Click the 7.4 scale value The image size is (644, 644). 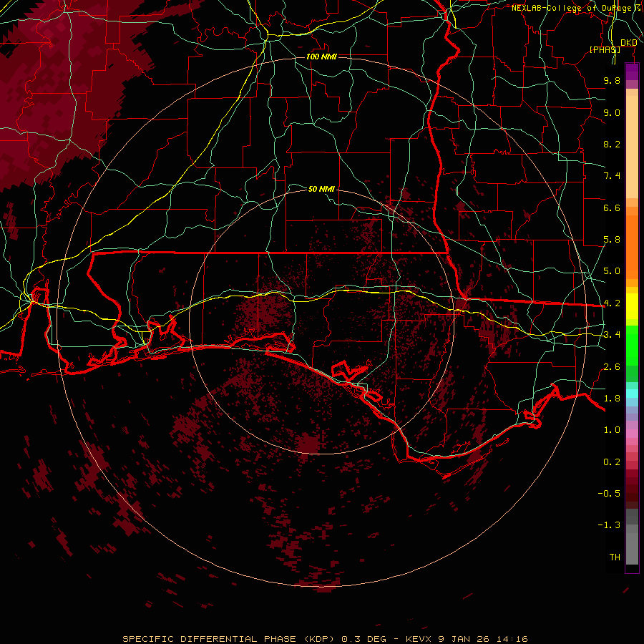(x=612, y=176)
